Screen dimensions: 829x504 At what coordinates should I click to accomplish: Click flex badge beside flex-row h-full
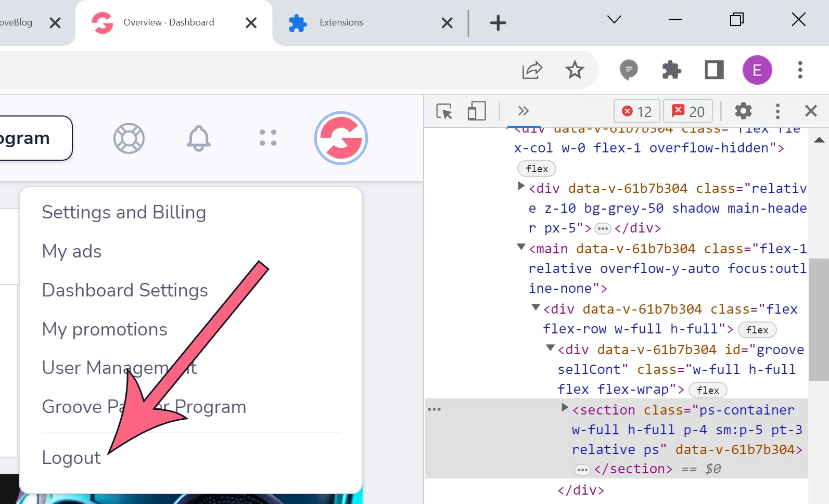pos(757,330)
